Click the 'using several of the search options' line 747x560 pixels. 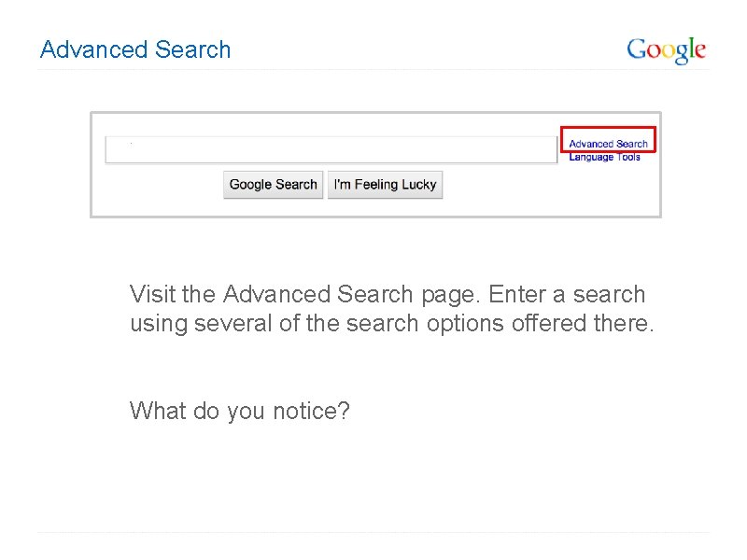(x=391, y=324)
